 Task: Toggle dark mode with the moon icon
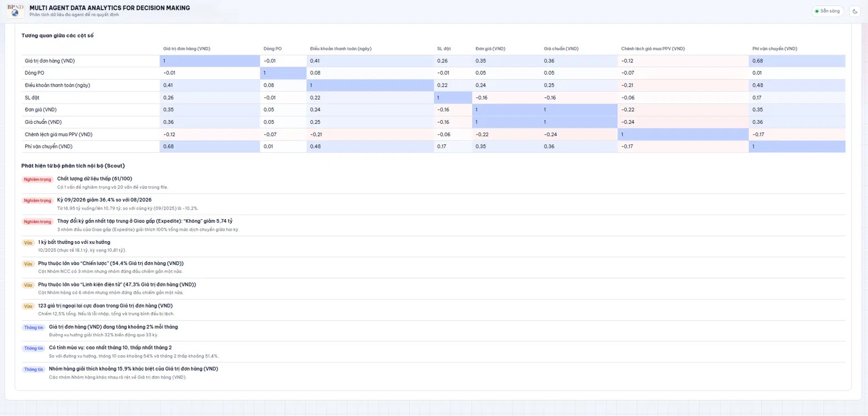click(x=855, y=11)
